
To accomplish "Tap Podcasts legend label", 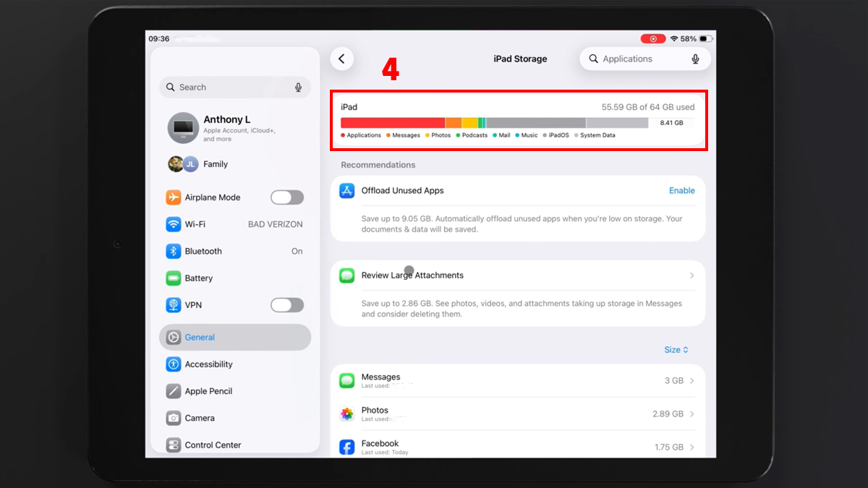I will pyautogui.click(x=475, y=135).
